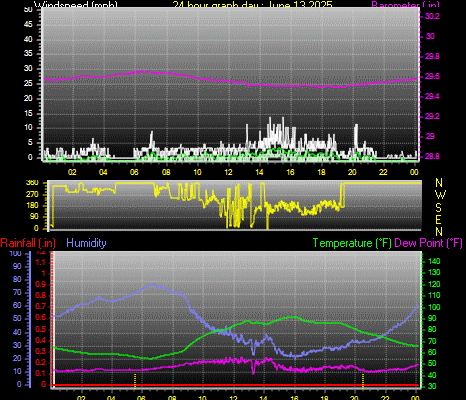The image size is (466, 400).
Task: Click hour label 10 under the windspeed graph
Action: 197,172
